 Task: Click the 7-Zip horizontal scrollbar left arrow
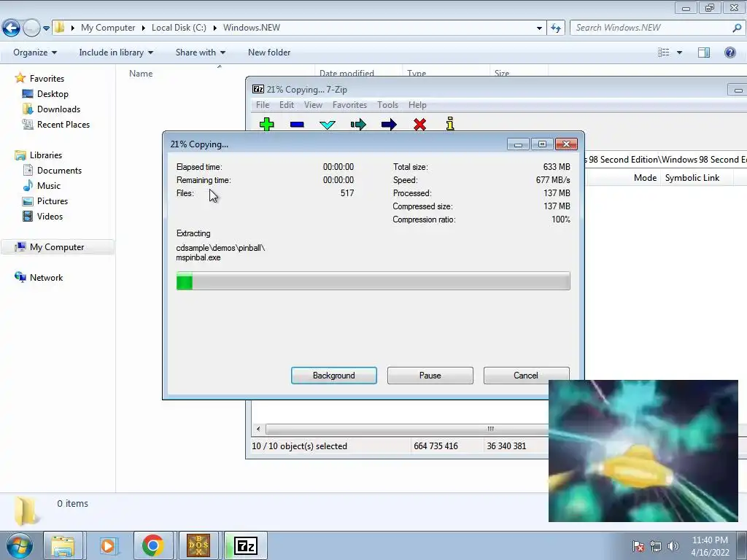click(x=258, y=429)
